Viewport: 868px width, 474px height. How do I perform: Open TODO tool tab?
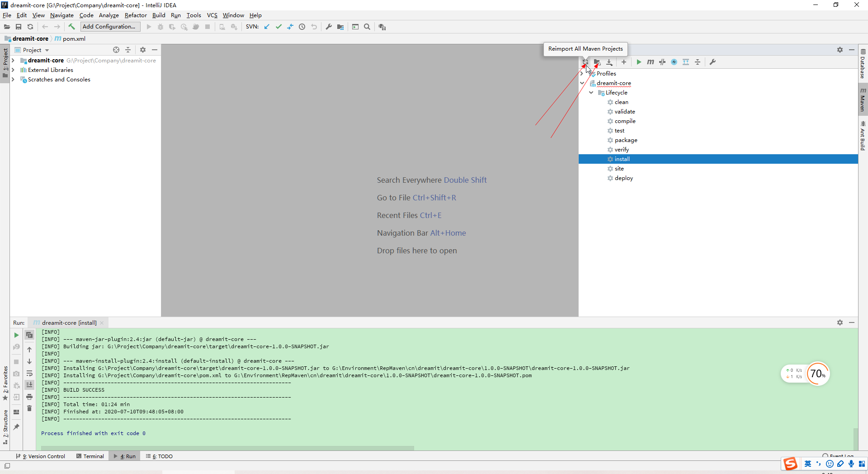tap(159, 456)
